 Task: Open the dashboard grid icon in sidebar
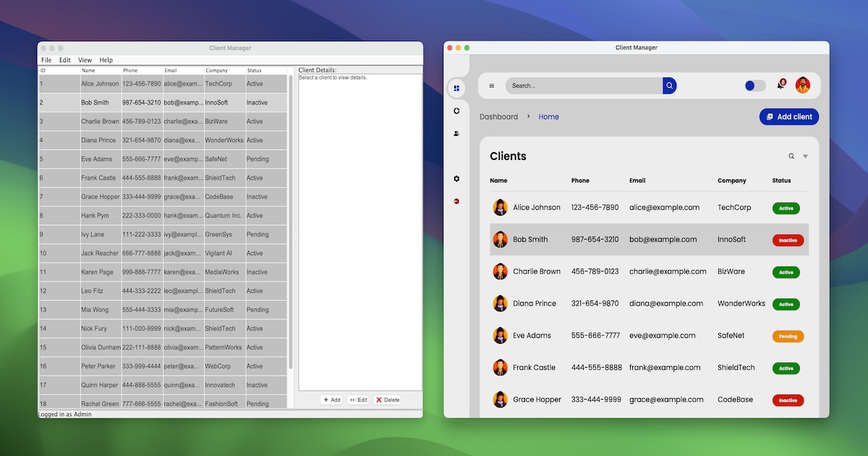pyautogui.click(x=456, y=88)
